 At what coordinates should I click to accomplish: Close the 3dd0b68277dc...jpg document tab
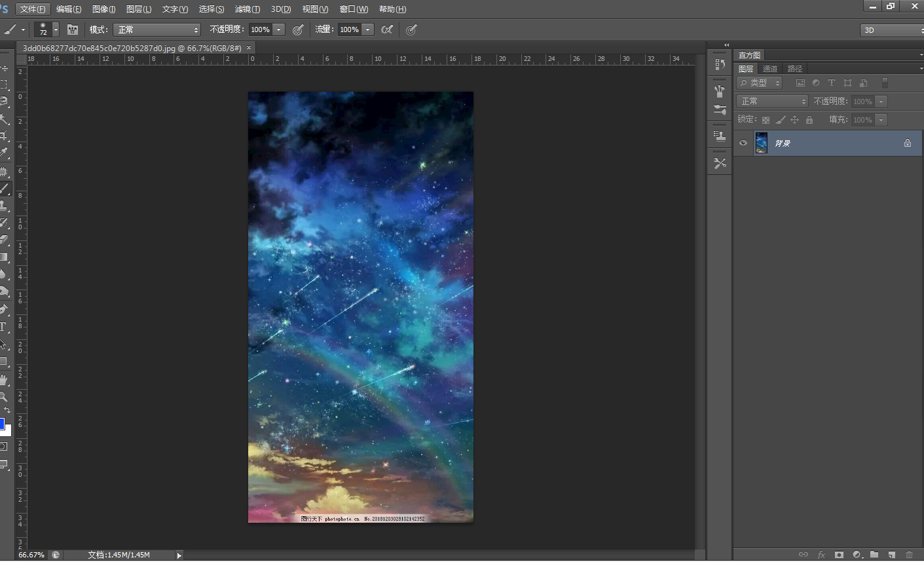pos(249,48)
